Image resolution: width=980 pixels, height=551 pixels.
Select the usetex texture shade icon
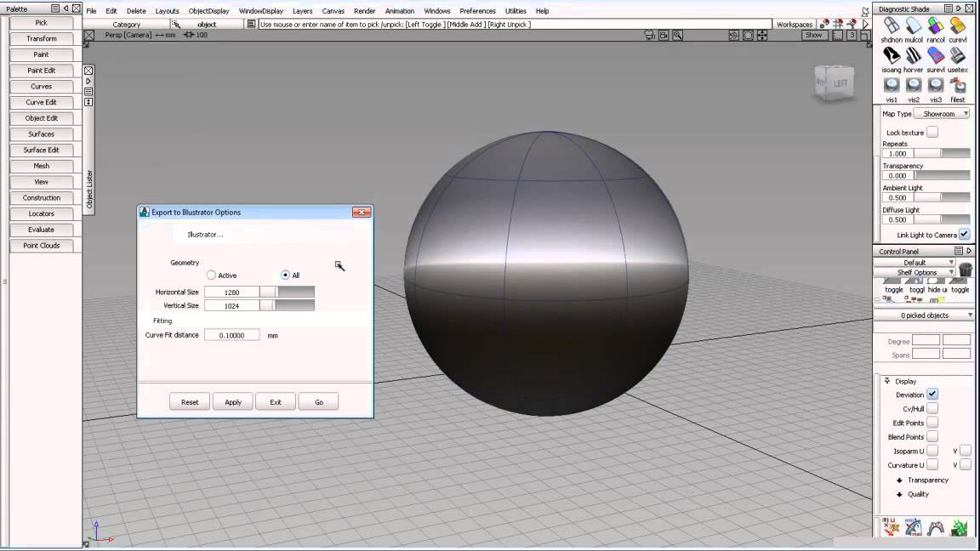point(958,55)
